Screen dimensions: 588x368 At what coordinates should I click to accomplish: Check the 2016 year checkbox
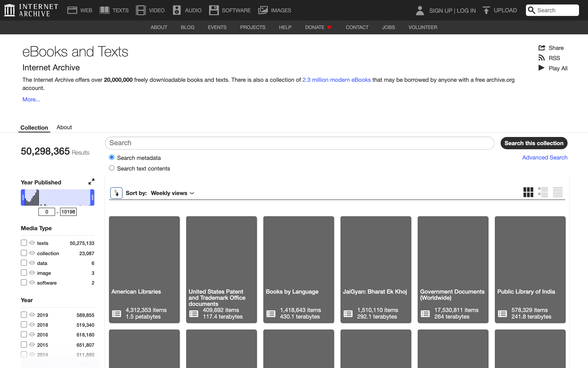24,334
